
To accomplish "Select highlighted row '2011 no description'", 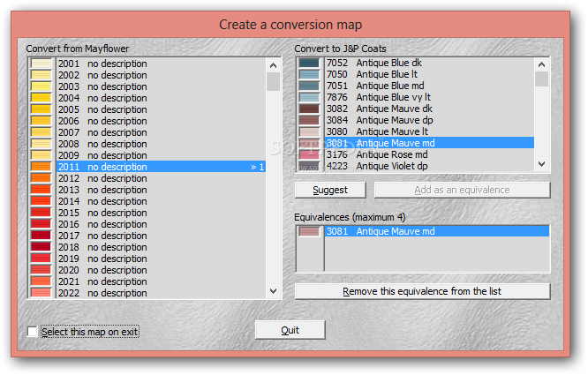I will click(x=162, y=167).
